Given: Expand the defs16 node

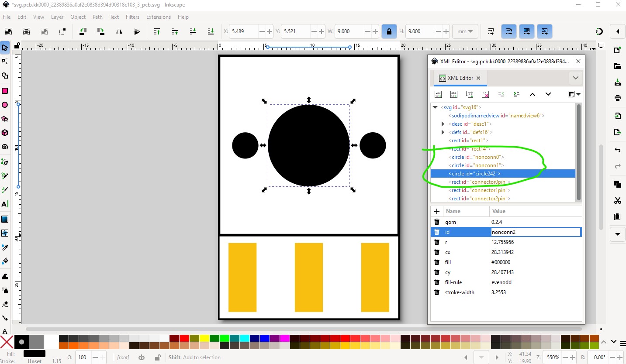Looking at the screenshot, I should 443,132.
